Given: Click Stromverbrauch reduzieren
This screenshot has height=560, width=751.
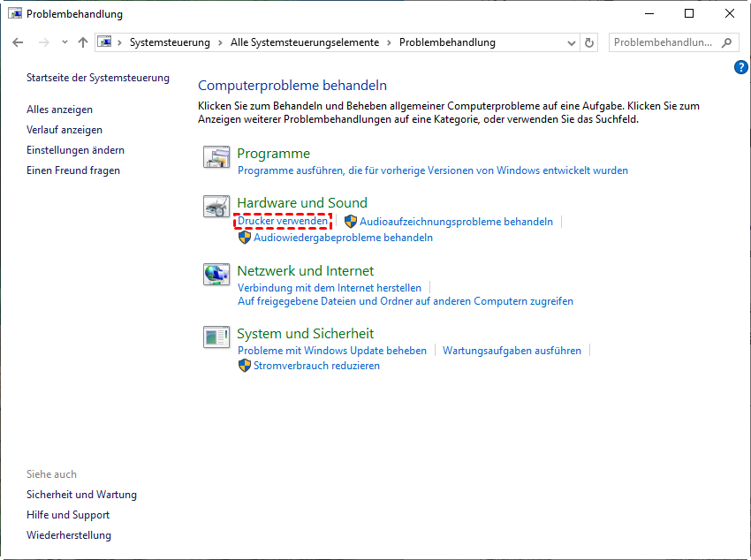Looking at the screenshot, I should 316,366.
